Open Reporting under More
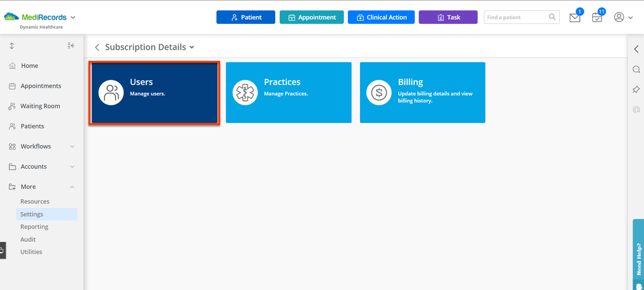Image resolution: width=644 pixels, height=290 pixels. coord(34,227)
